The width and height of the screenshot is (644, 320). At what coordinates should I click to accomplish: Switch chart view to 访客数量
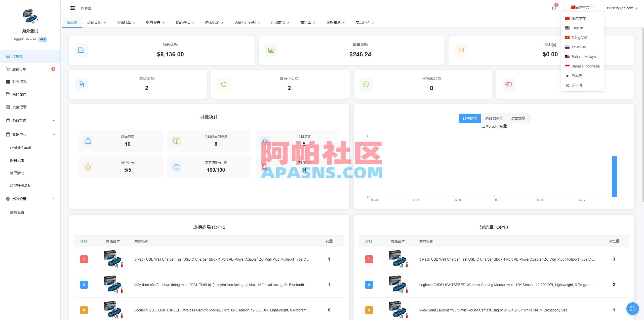click(518, 118)
